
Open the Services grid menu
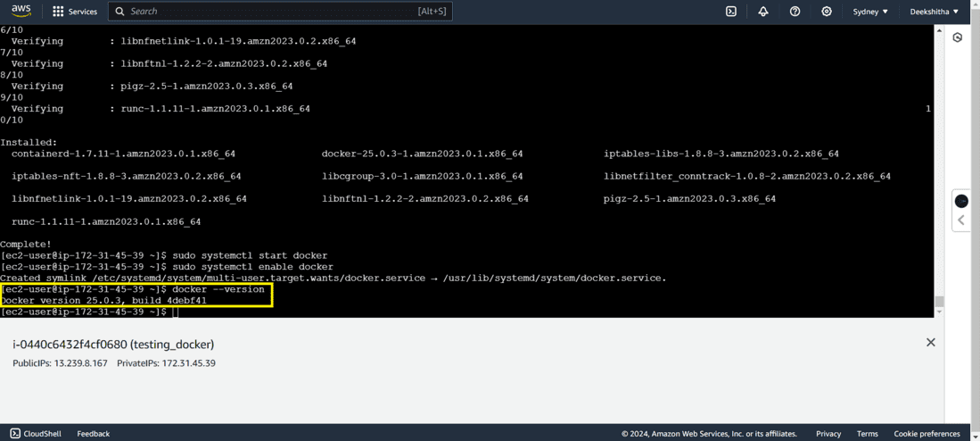74,12
